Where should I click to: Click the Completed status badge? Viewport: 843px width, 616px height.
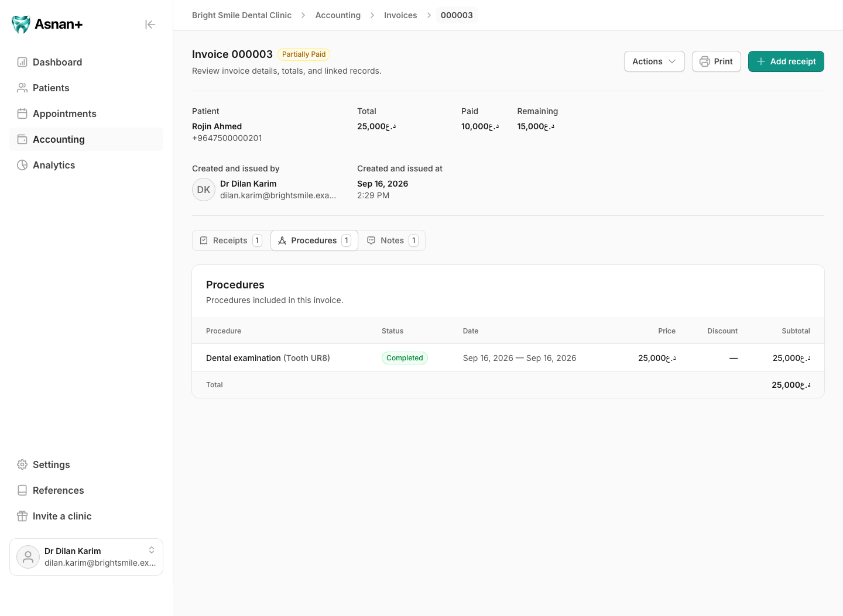pos(405,358)
